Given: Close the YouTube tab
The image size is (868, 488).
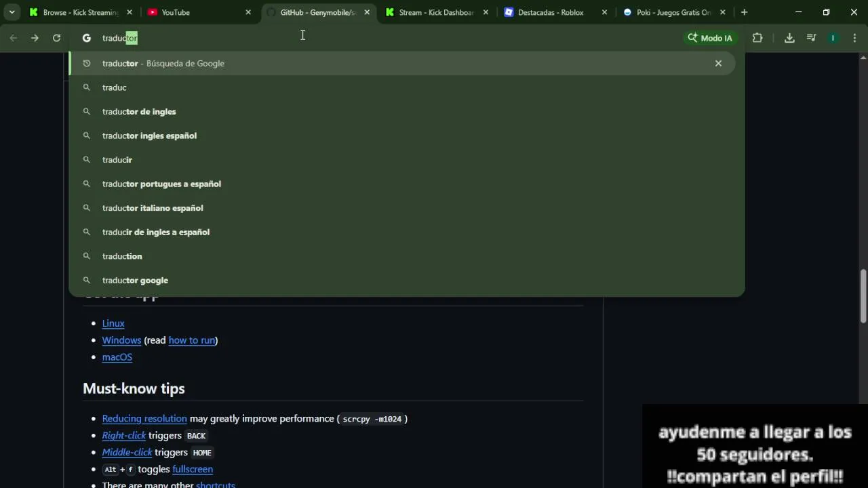Looking at the screenshot, I should [x=248, y=12].
